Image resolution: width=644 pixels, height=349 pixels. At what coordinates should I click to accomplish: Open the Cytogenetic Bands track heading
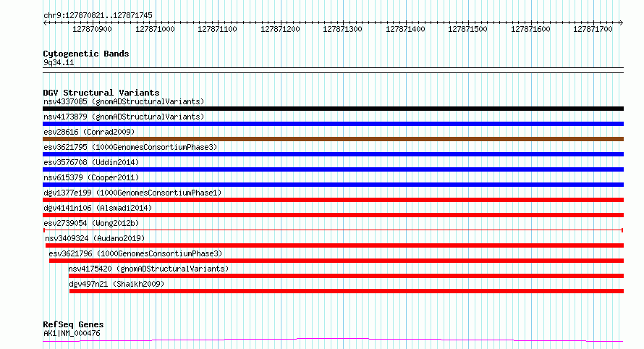(86, 54)
